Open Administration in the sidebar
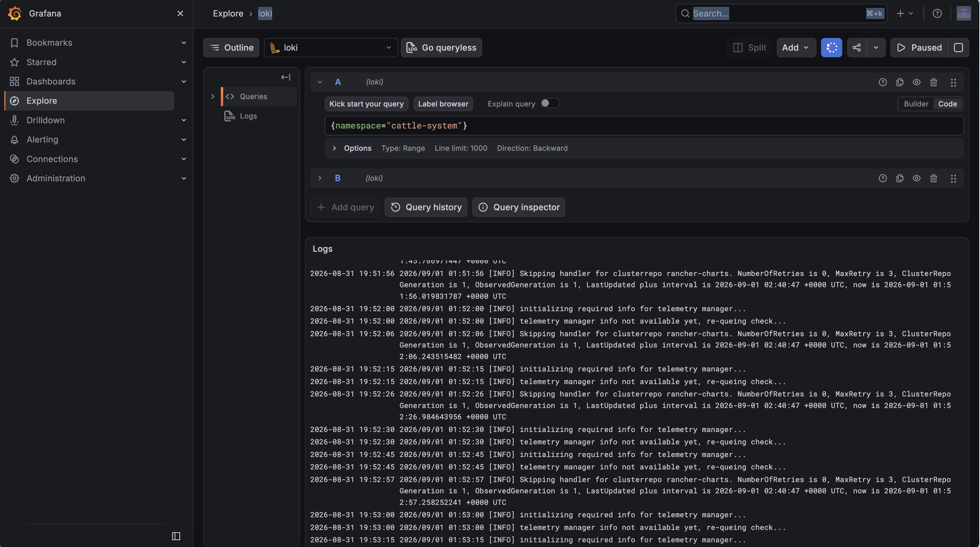The height and width of the screenshot is (547, 980). point(56,179)
